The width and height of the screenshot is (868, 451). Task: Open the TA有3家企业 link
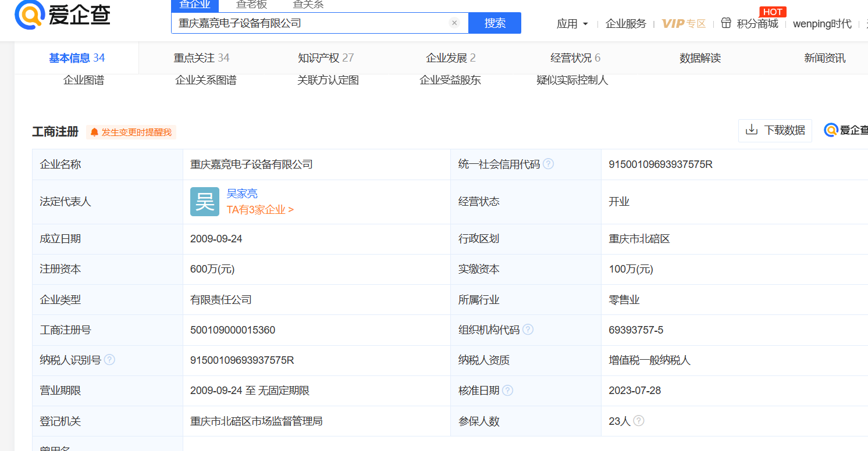[x=260, y=210]
